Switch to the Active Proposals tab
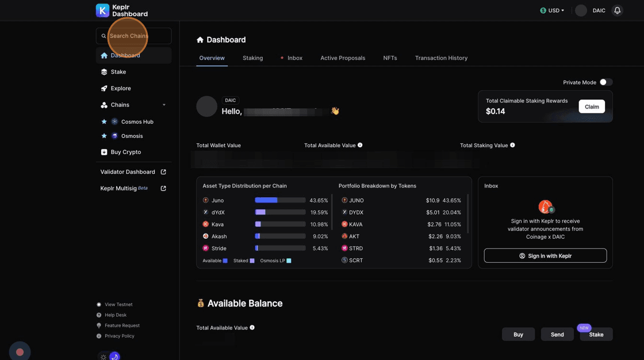 pos(343,58)
